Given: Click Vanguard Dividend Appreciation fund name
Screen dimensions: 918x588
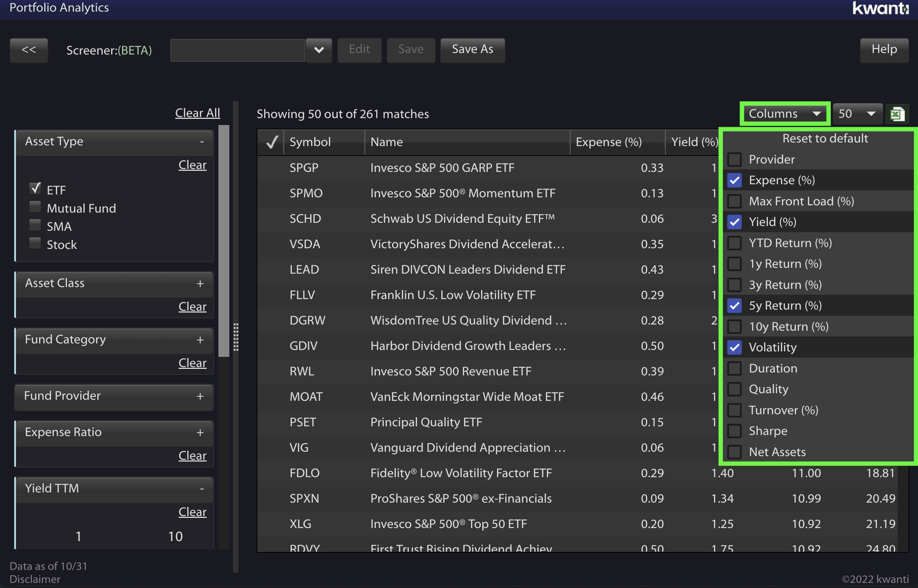Looking at the screenshot, I should (x=468, y=447).
